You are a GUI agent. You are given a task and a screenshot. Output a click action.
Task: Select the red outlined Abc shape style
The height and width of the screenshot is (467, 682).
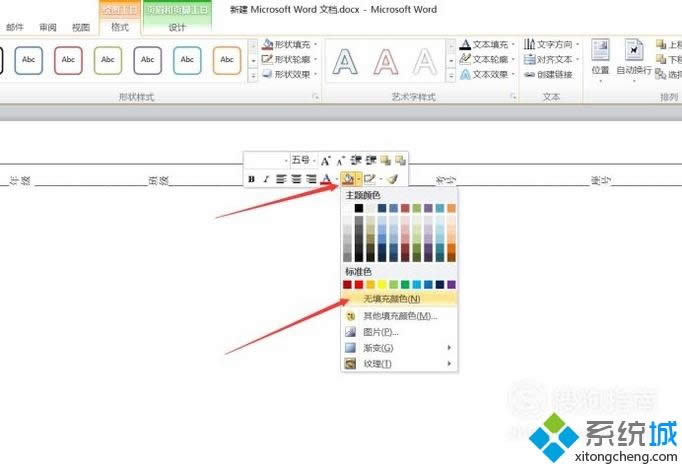point(68,60)
